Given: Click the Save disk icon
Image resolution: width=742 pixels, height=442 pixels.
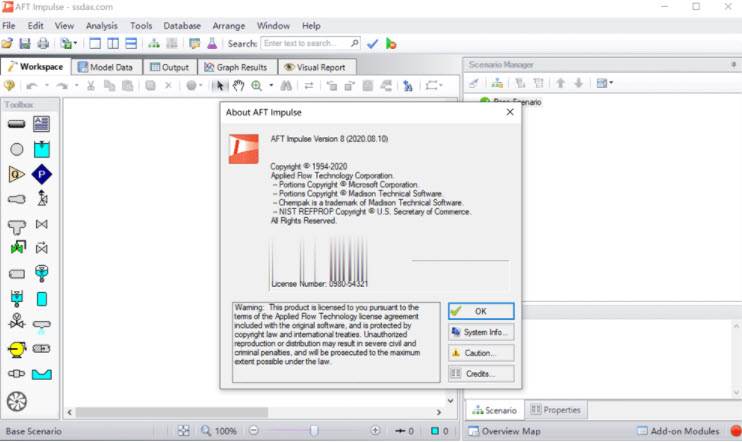Looking at the screenshot, I should click(25, 44).
